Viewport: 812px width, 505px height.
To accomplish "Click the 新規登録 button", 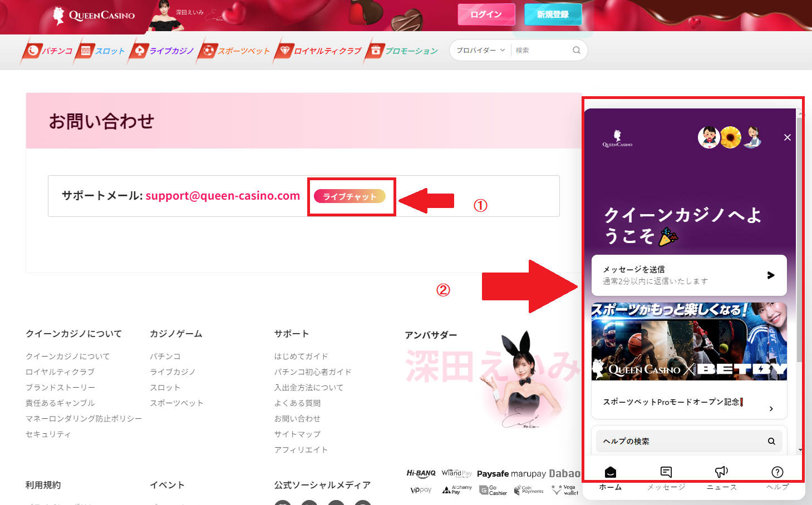I will click(553, 14).
